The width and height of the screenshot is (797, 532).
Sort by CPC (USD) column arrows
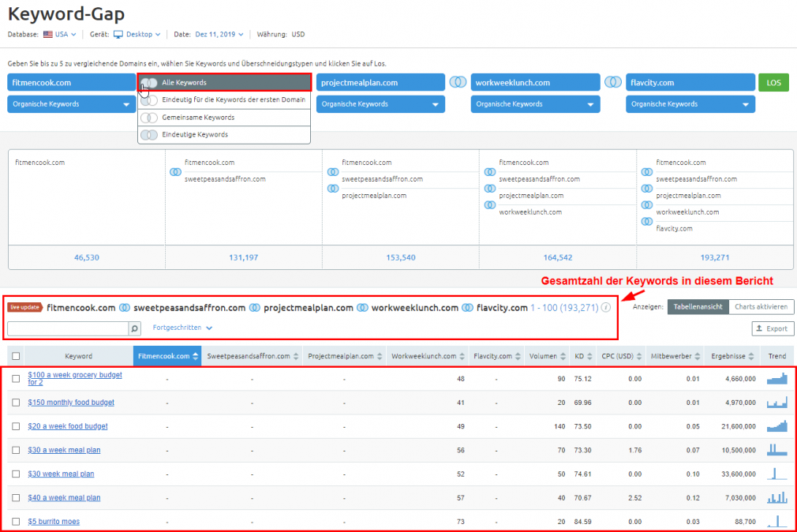[x=639, y=357]
